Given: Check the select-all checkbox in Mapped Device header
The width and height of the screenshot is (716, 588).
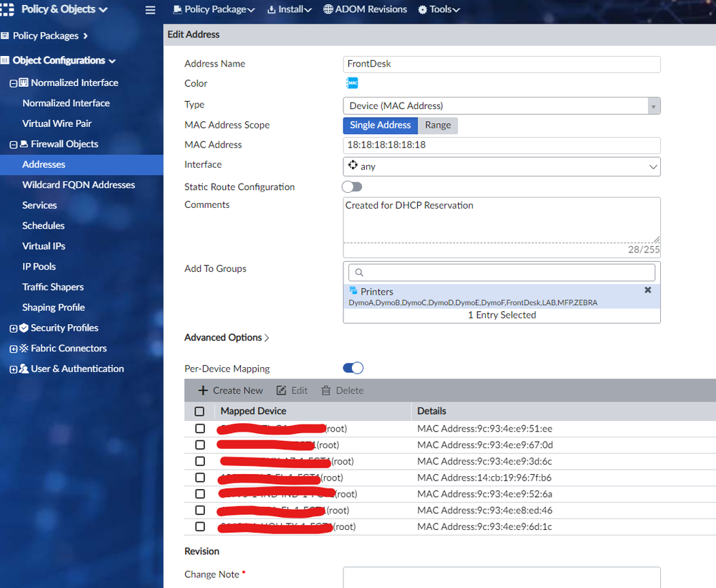Looking at the screenshot, I should point(199,412).
